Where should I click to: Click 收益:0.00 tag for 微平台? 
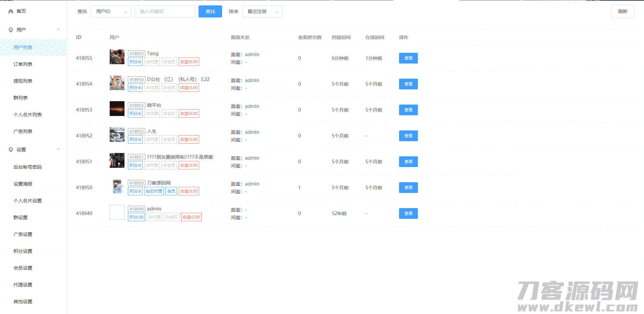tap(189, 114)
